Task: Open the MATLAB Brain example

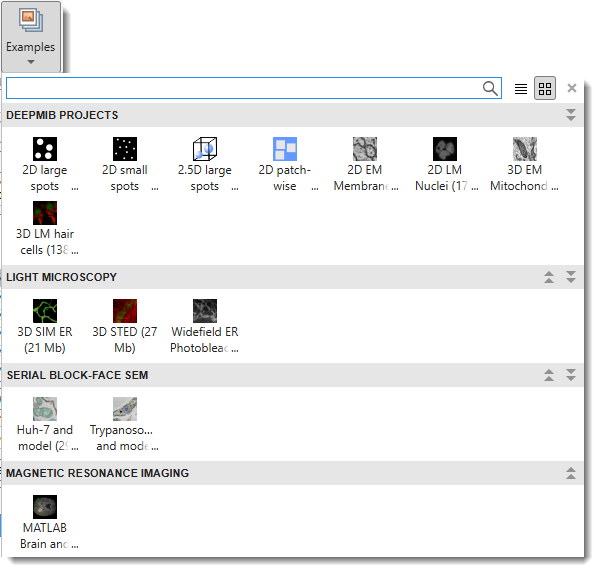Action: pos(45,523)
